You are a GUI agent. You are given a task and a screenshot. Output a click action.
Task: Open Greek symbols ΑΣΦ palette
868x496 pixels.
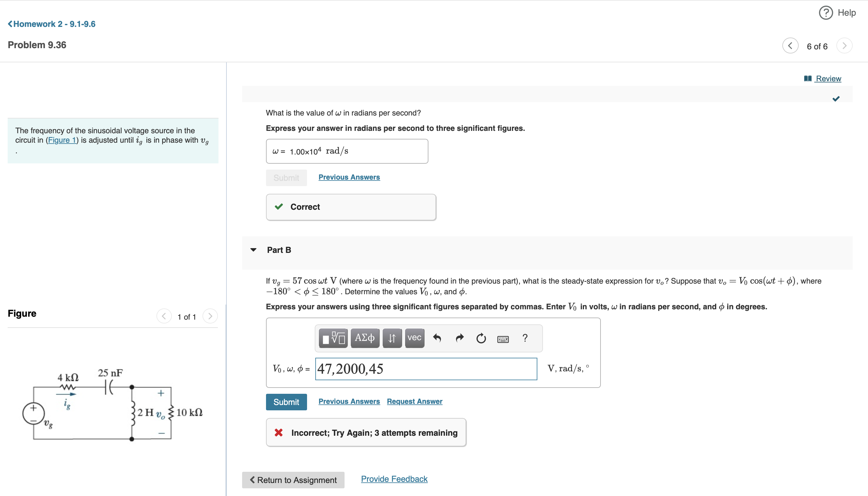pyautogui.click(x=365, y=338)
